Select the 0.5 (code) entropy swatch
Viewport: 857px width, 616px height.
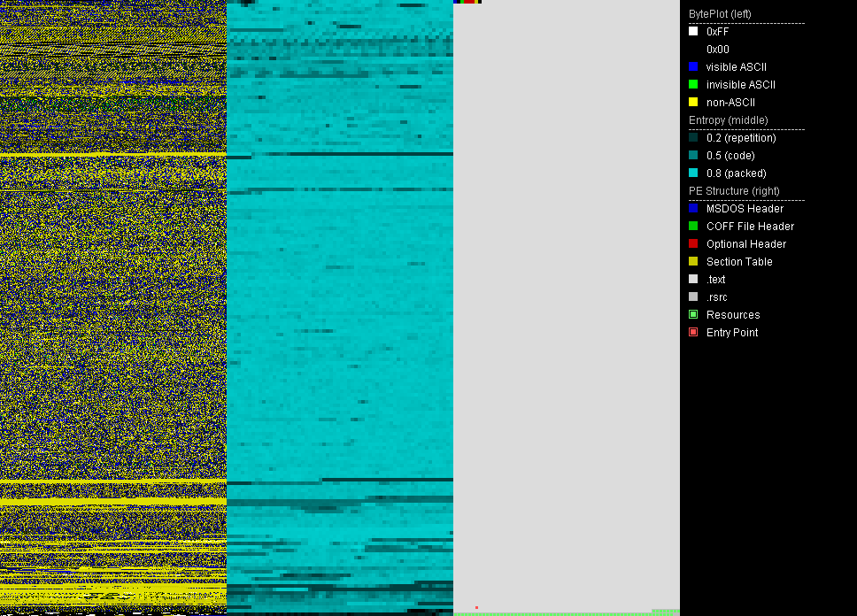click(x=693, y=155)
